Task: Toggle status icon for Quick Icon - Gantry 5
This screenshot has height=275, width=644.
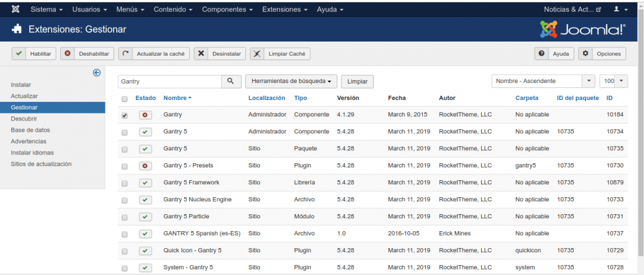Action: coord(145,251)
